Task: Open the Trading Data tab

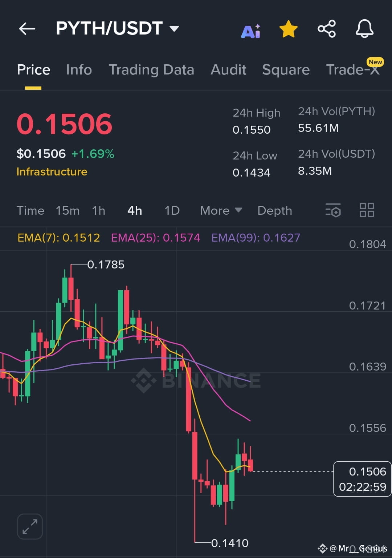Action: pos(151,70)
